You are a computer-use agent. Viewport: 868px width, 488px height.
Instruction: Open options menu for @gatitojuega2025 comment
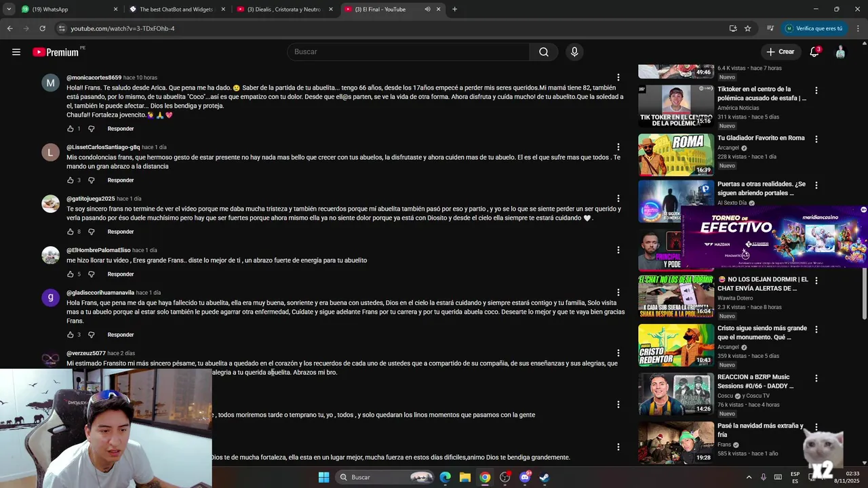pyautogui.click(x=618, y=199)
